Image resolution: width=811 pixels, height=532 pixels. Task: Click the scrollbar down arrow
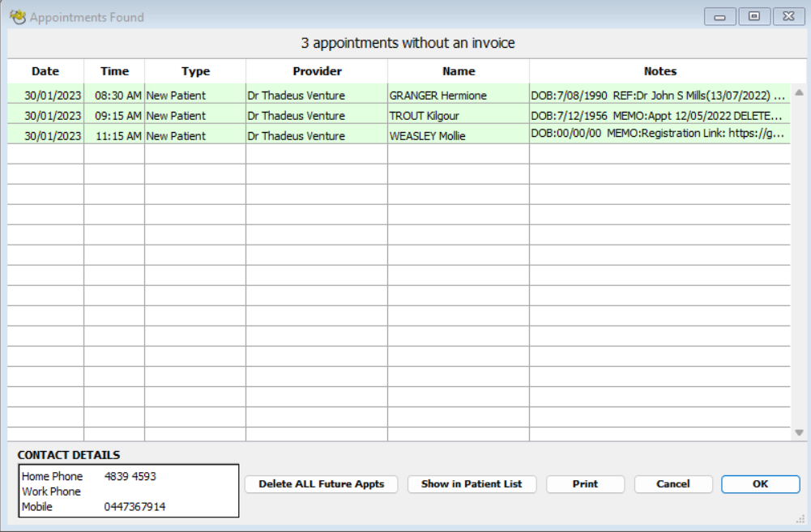[x=797, y=432]
